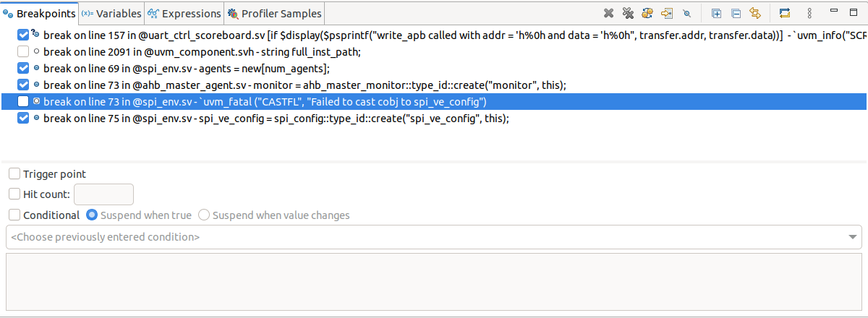The height and width of the screenshot is (318, 868).
Task: Click inside the condition text area
Action: (x=434, y=281)
